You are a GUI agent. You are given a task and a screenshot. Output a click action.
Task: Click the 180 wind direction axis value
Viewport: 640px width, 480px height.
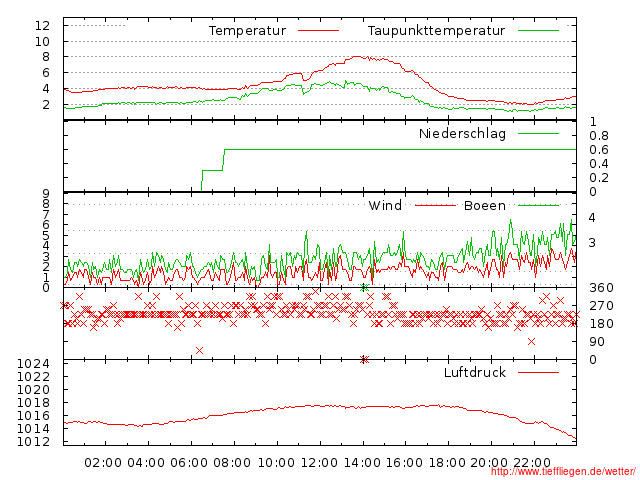point(601,324)
